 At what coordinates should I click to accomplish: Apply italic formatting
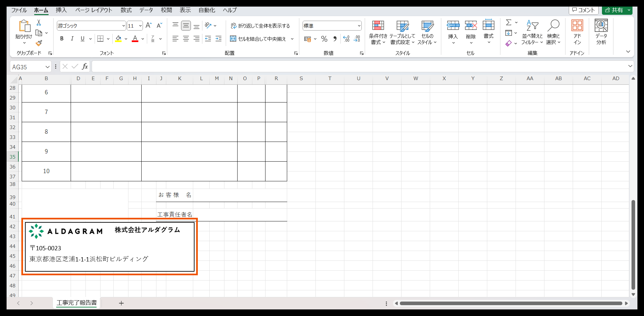(72, 38)
